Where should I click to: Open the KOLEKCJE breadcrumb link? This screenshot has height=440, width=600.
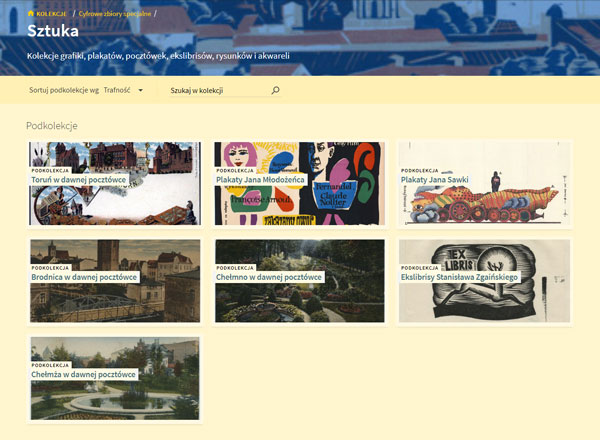51,14
